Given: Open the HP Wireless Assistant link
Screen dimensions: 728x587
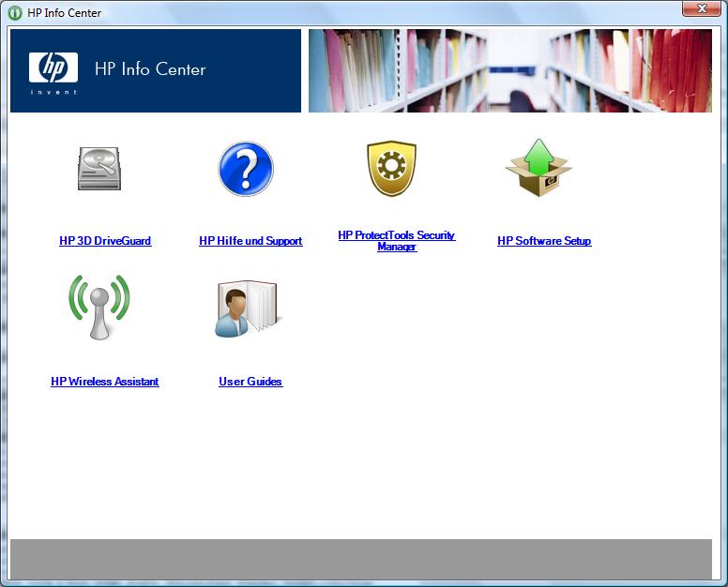Looking at the screenshot, I should (105, 382).
